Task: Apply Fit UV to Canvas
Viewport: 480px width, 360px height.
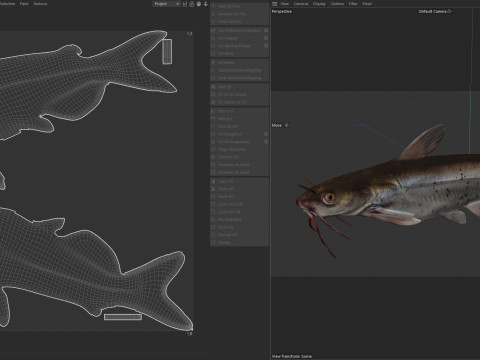Action: [239, 95]
